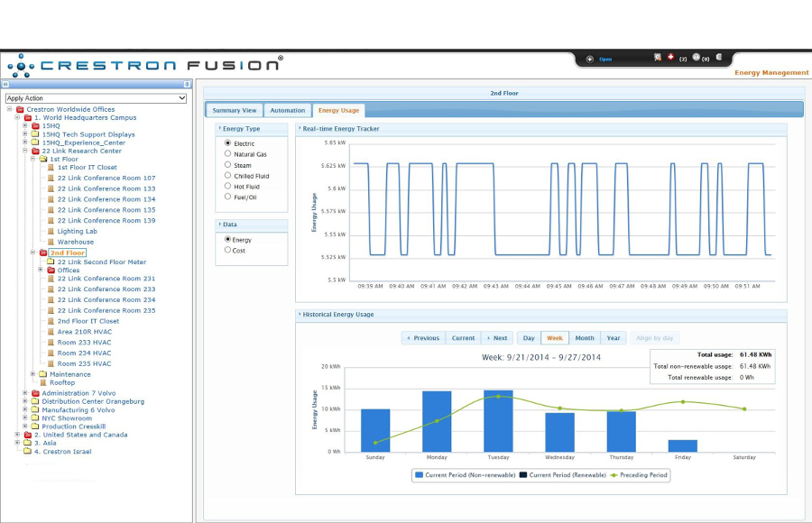Click the pin icon on sidebar header
The height and width of the screenshot is (523, 812).
pyautogui.click(x=187, y=84)
